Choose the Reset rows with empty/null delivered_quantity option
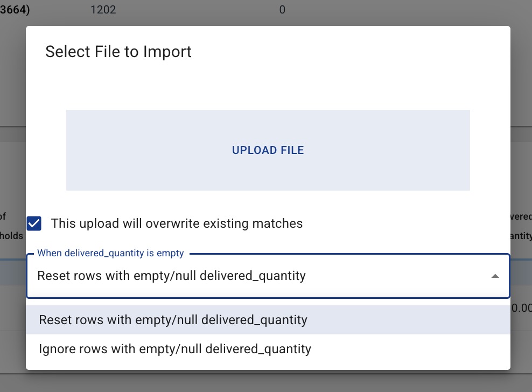The image size is (532, 392). 268,320
